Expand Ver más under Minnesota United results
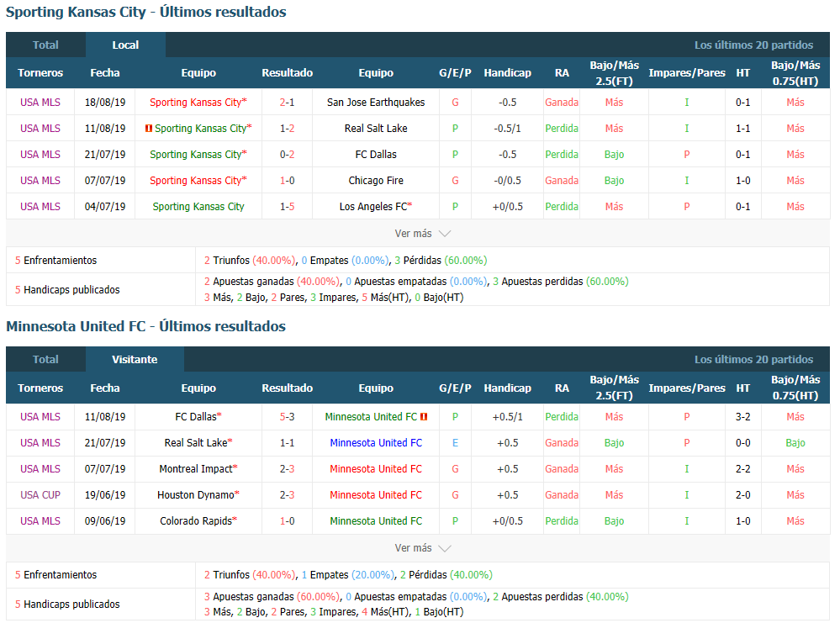Screen dimensions: 840x623 [x=423, y=548]
